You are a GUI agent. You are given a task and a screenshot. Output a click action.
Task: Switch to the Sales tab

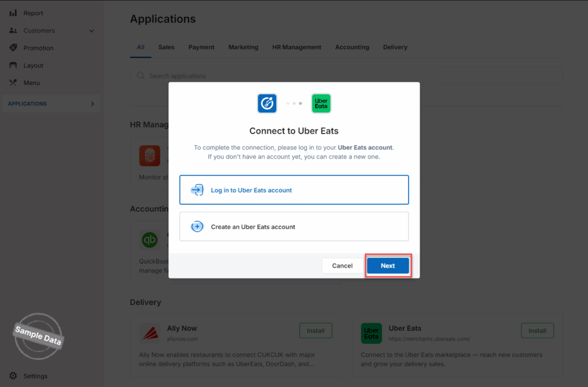coord(166,47)
